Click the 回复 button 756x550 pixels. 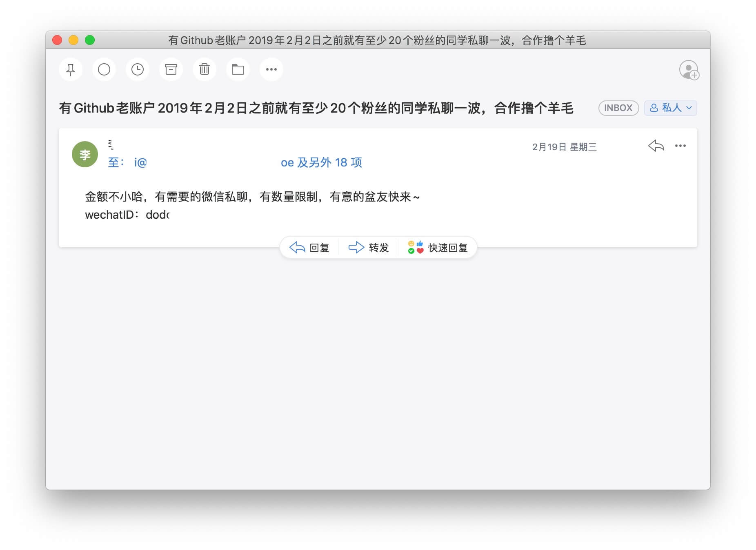click(x=309, y=248)
